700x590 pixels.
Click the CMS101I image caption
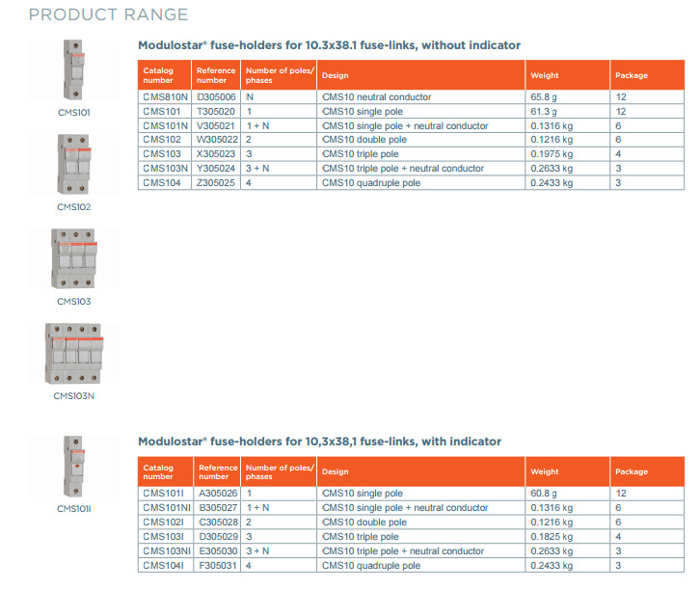point(74,509)
